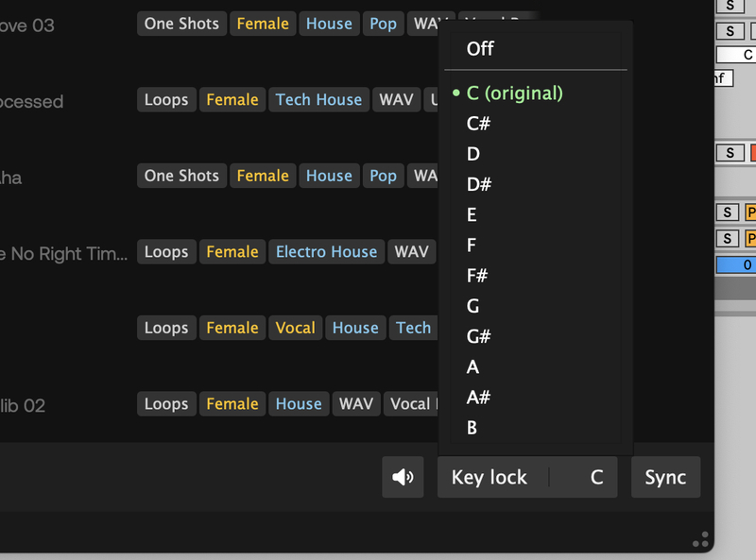The width and height of the screenshot is (756, 560).
Task: Click the speaker preview volume icon
Action: point(403,477)
